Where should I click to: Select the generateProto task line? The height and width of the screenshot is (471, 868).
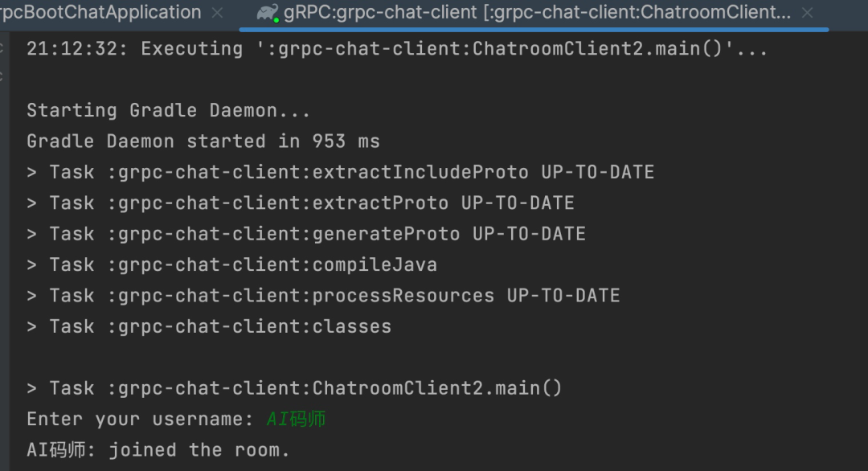[x=306, y=234]
